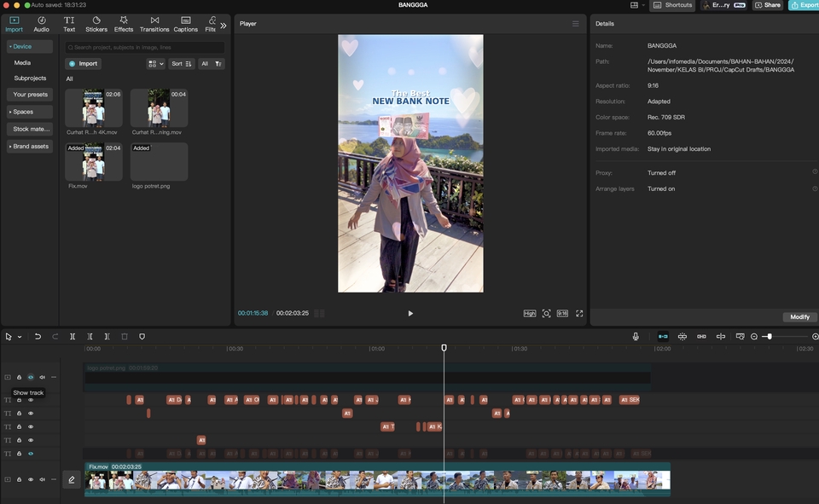Click the Undo icon above the timeline
The width and height of the screenshot is (819, 504).
(38, 336)
